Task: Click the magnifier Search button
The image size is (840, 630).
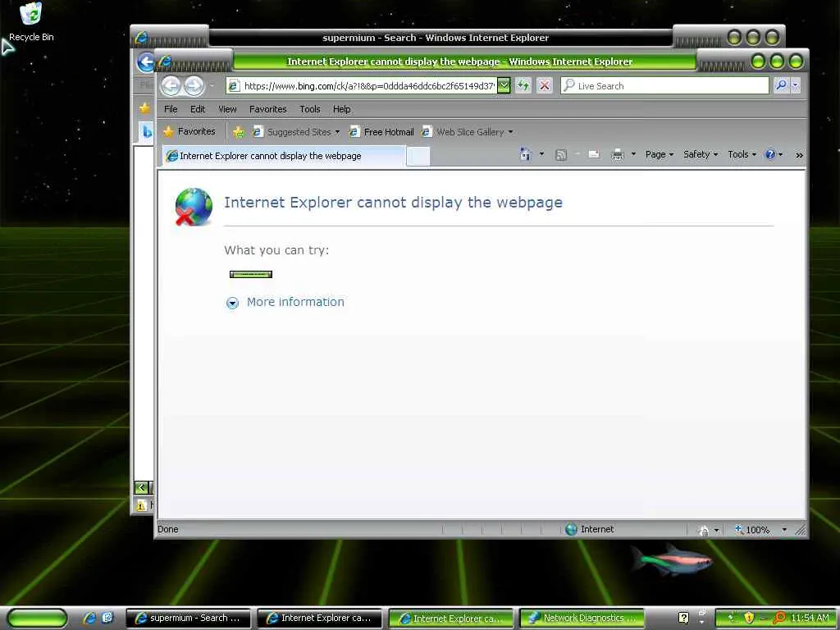Action: tap(782, 85)
